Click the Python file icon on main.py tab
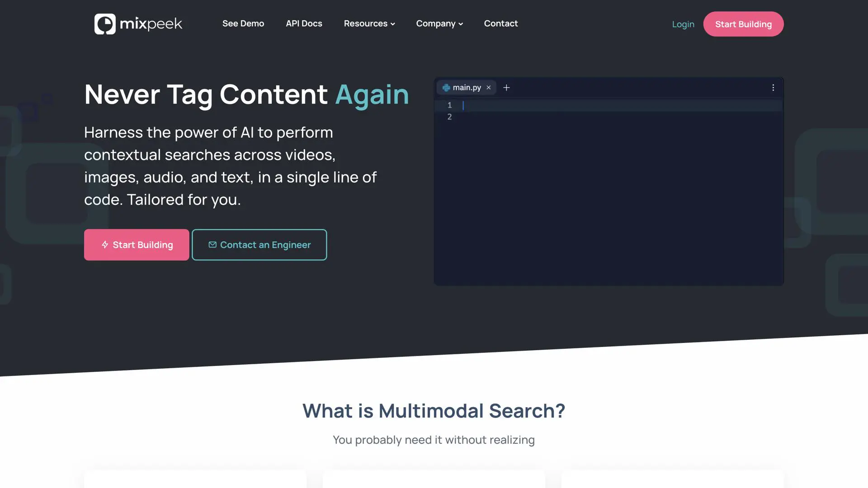 [446, 88]
